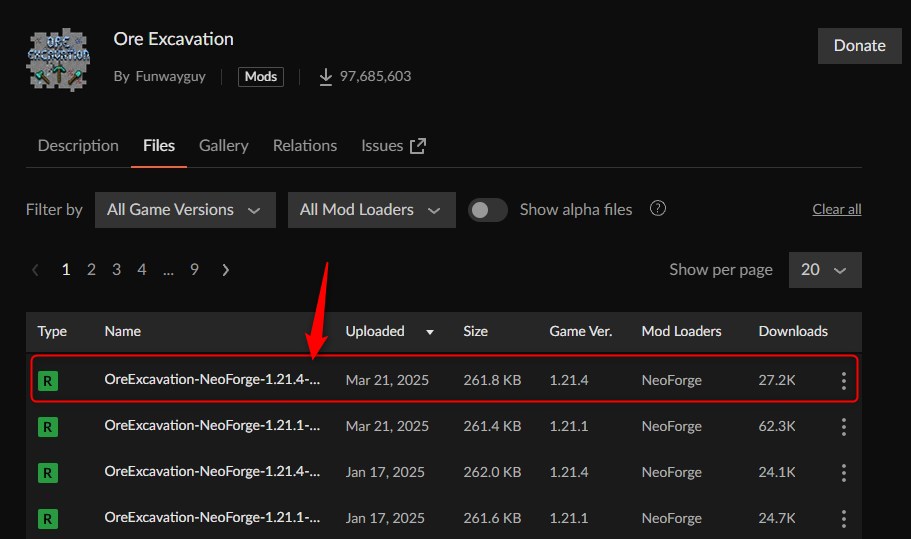Go to page 3
Image resolution: width=911 pixels, height=539 pixels.
pyautogui.click(x=116, y=270)
